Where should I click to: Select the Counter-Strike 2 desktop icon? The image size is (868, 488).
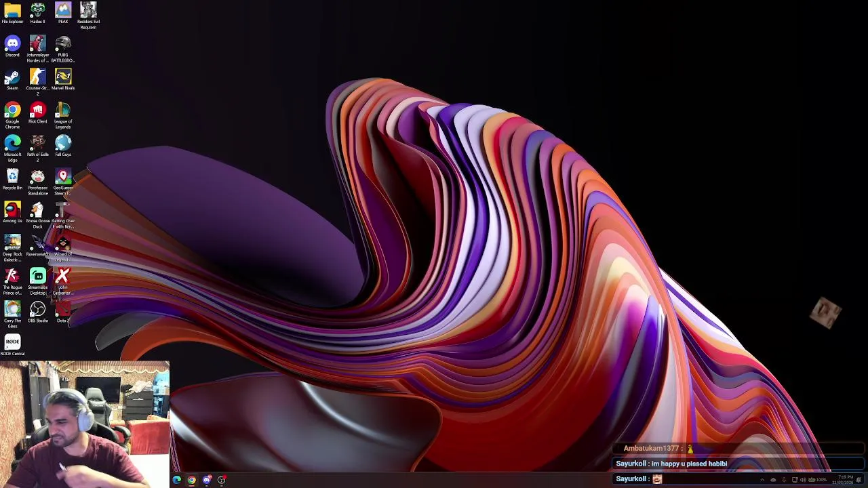coord(37,82)
